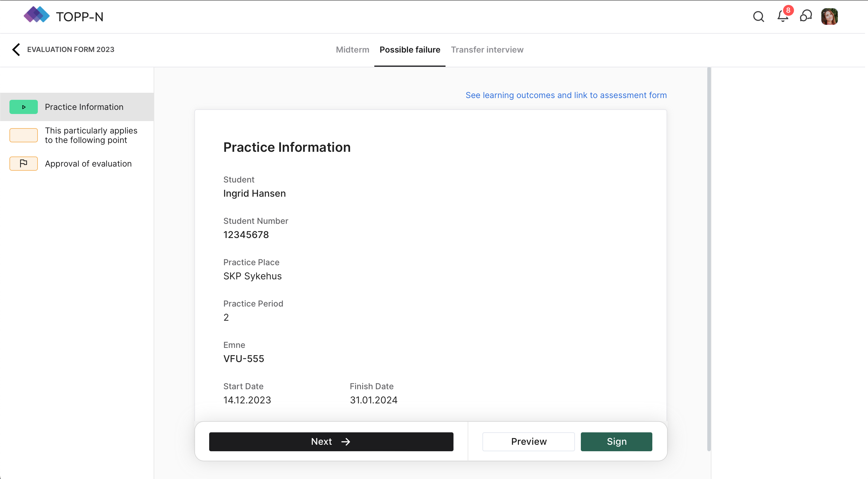Viewport: 868px width, 479px height.
Task: Open Approval of evaluation section
Action: [x=88, y=164]
